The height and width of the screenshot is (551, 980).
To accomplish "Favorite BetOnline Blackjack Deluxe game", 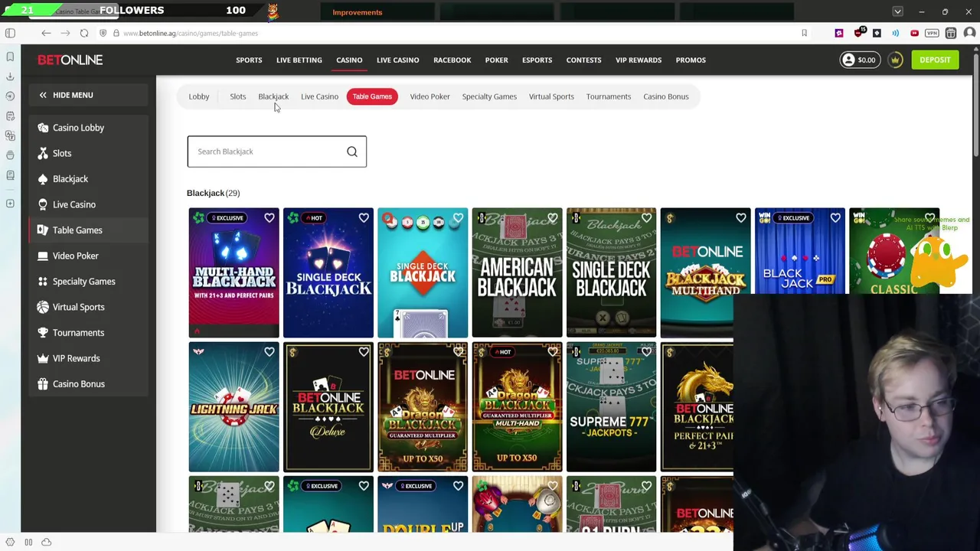I will click(x=364, y=352).
